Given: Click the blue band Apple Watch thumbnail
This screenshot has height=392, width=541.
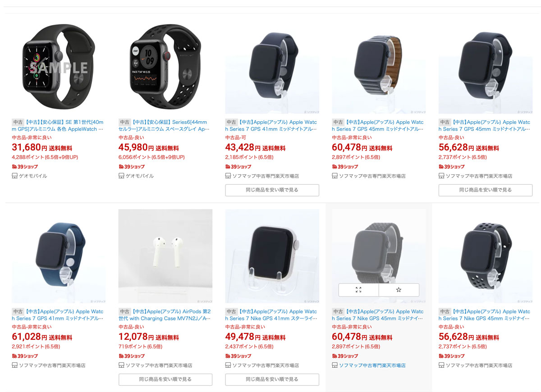Looking at the screenshot, I should (x=59, y=256).
